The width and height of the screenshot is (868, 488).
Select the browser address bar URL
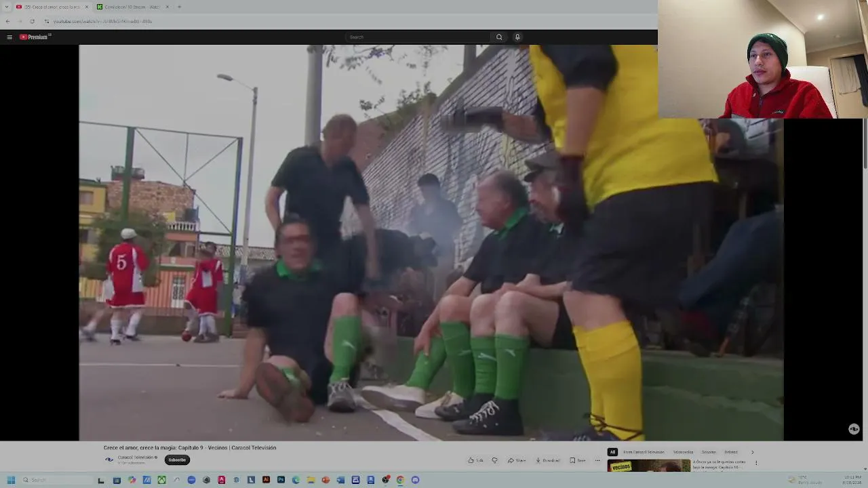[x=102, y=21]
